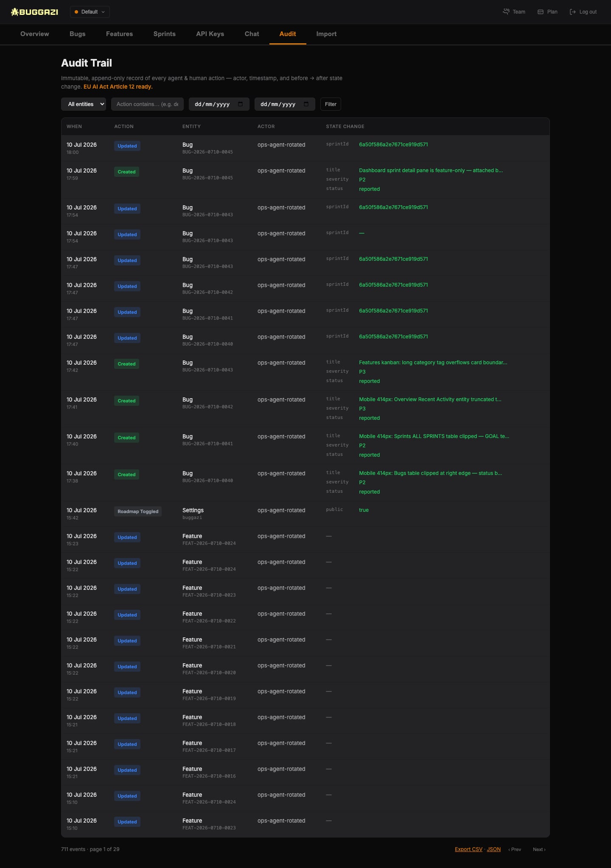611x868 pixels.
Task: Select BUG-2026-0710-0041 in the 17:40 row
Action: (x=207, y=444)
